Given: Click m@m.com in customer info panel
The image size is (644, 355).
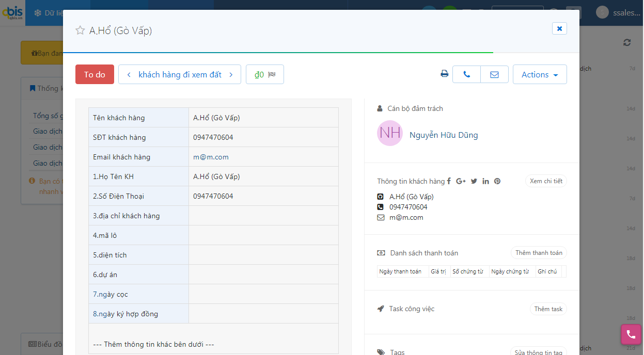Looking at the screenshot, I should point(406,218).
